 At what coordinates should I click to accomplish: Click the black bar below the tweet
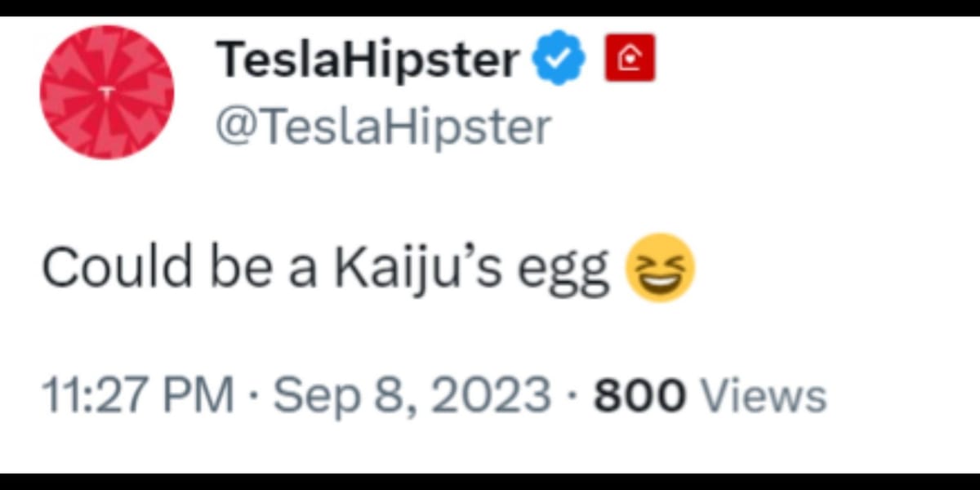click(x=490, y=482)
